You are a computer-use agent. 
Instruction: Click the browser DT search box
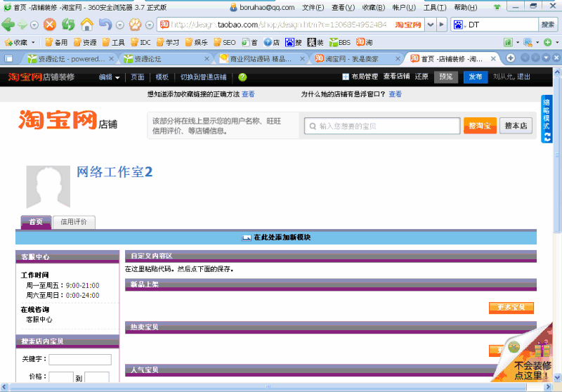tap(501, 25)
